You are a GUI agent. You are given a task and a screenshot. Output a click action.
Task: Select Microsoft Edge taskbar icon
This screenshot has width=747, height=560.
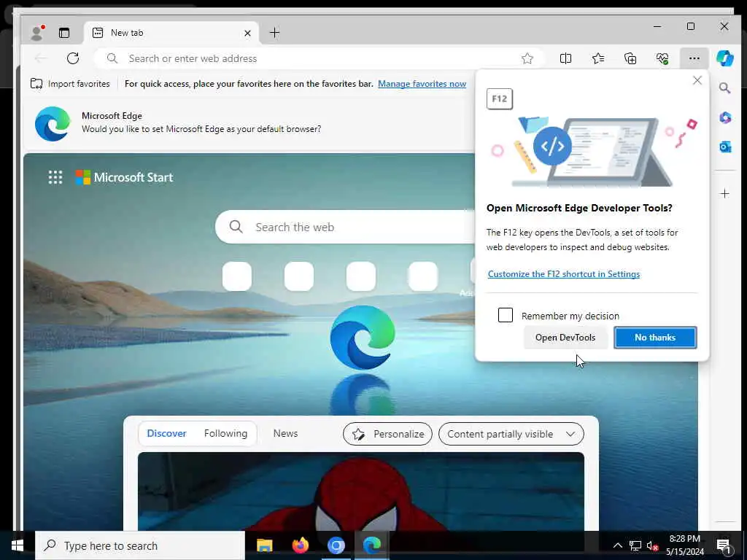(x=371, y=545)
